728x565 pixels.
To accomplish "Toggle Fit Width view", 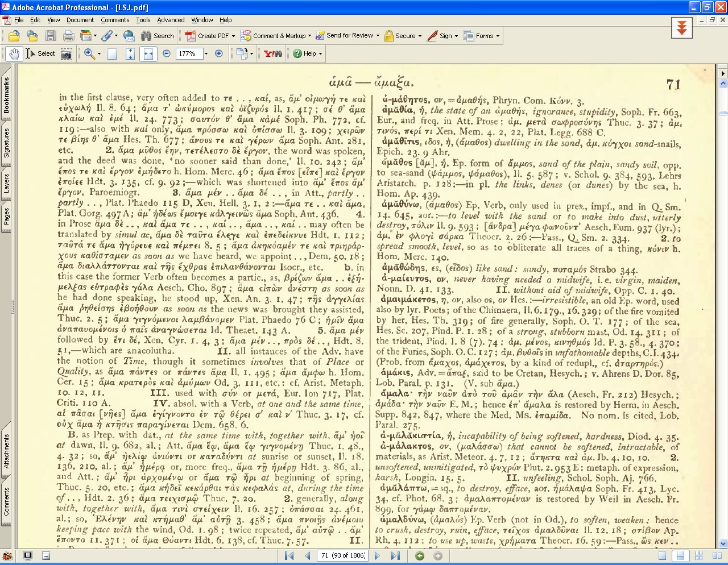I will (x=148, y=53).
